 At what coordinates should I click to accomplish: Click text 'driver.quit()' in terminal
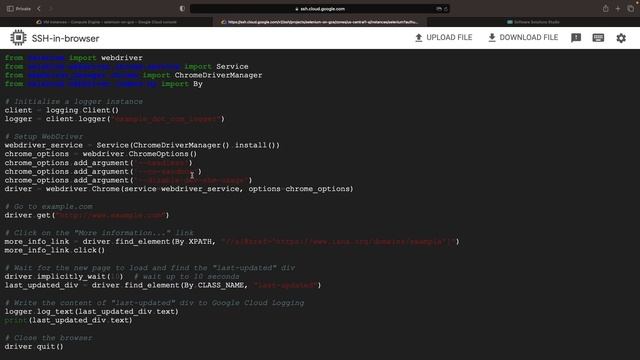point(34,347)
